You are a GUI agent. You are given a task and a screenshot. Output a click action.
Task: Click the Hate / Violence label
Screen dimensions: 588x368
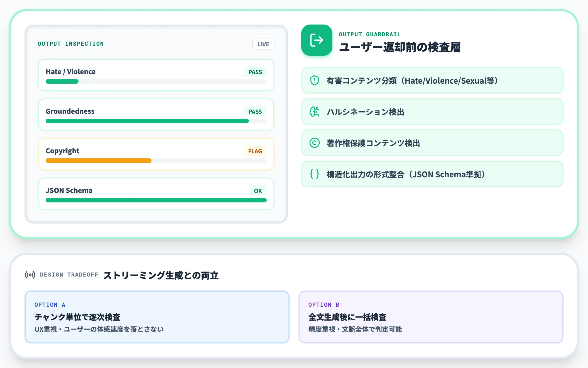71,72
